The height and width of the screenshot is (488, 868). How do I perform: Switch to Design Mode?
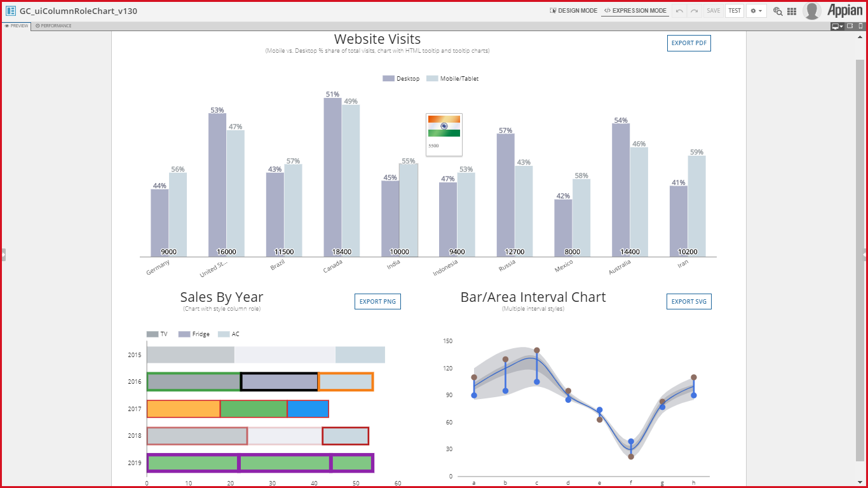(574, 11)
